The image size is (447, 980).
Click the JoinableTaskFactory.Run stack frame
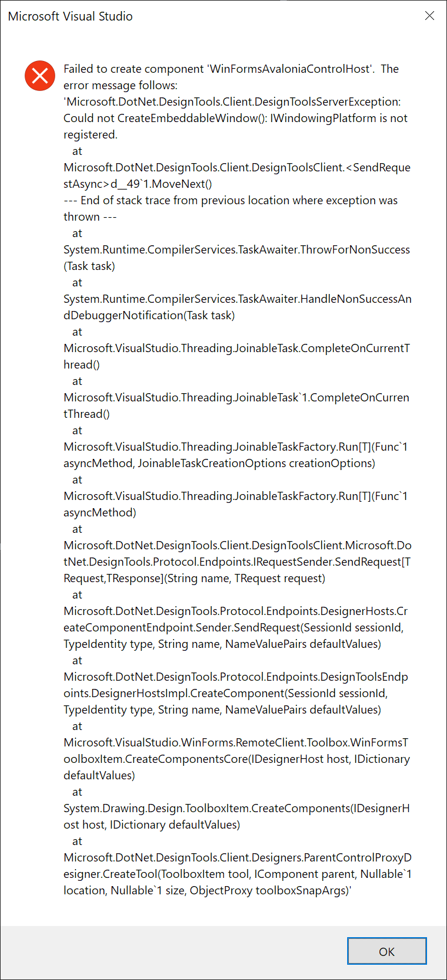235,447
